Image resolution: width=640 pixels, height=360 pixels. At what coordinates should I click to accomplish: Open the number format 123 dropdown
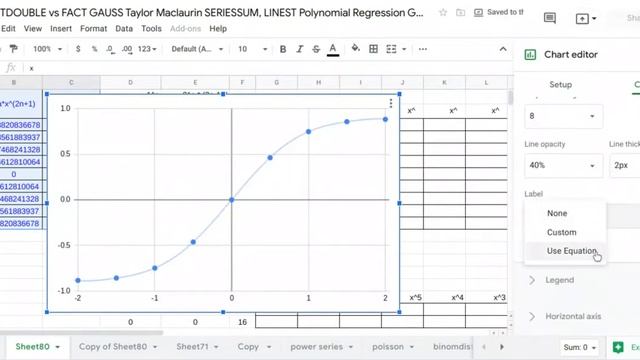click(147, 49)
